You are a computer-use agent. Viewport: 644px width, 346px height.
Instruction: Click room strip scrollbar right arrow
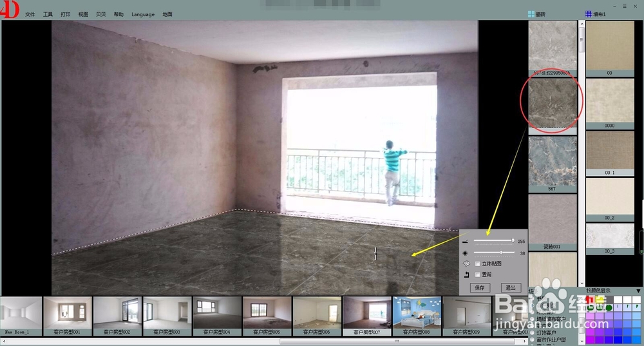(x=525, y=341)
